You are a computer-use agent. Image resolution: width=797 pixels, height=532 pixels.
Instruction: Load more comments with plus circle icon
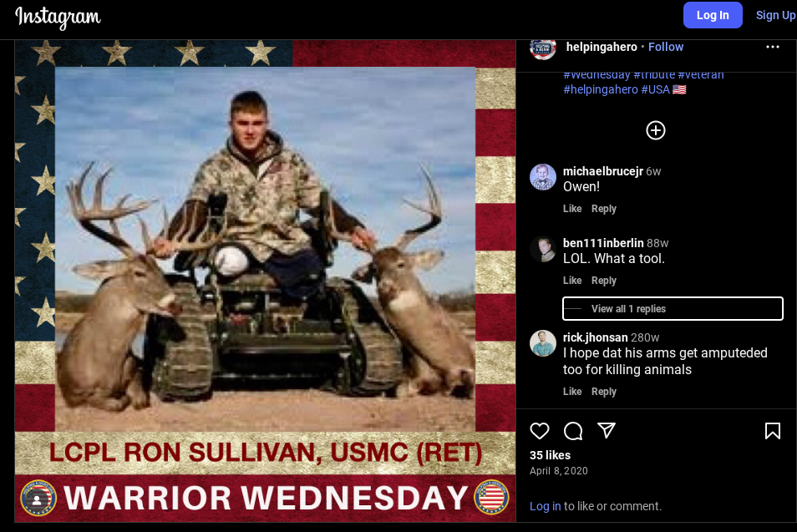click(x=655, y=130)
